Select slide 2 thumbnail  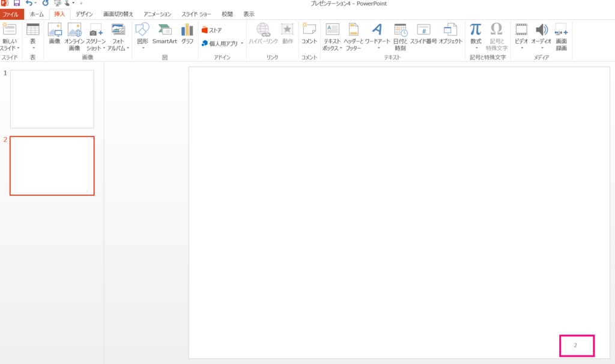coord(52,166)
